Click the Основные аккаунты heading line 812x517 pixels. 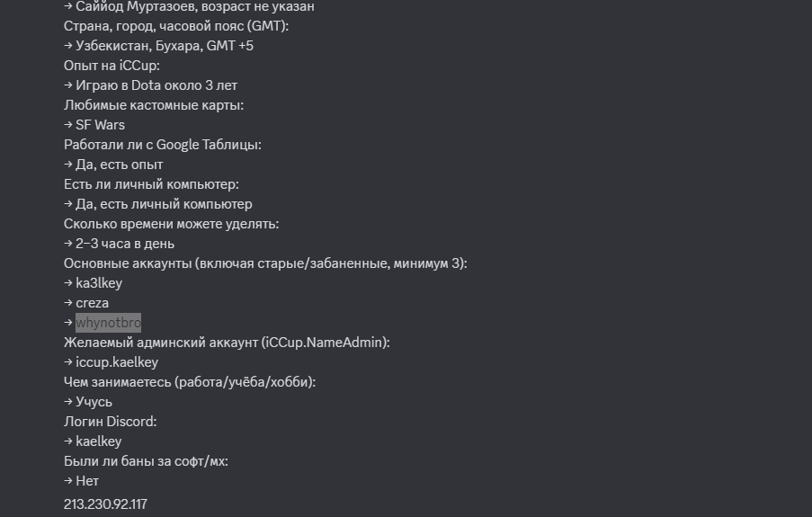pyautogui.click(x=265, y=263)
